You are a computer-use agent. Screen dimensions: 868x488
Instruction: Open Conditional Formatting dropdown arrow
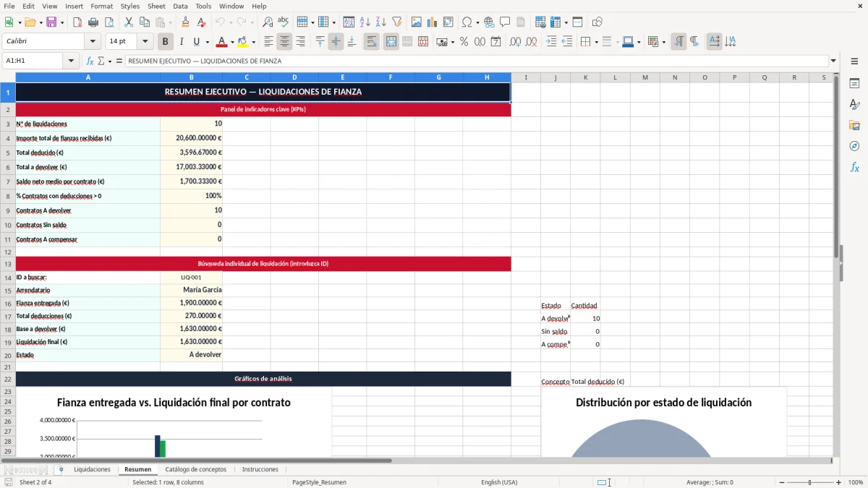click(663, 42)
